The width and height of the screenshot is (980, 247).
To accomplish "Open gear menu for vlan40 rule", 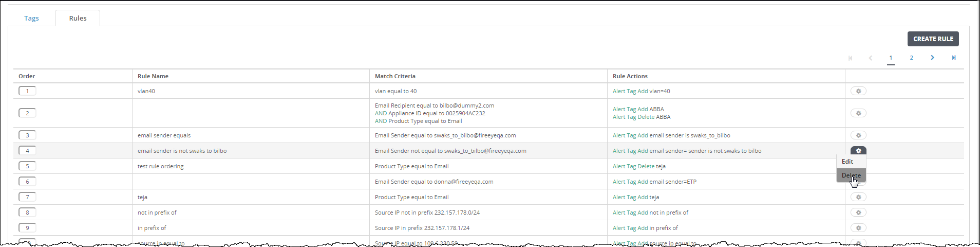I will pyautogui.click(x=858, y=91).
